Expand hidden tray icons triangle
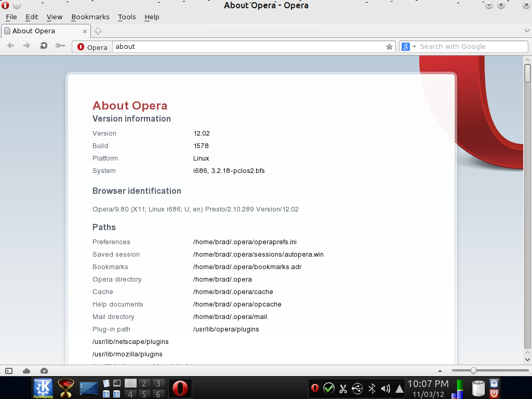 (x=400, y=389)
